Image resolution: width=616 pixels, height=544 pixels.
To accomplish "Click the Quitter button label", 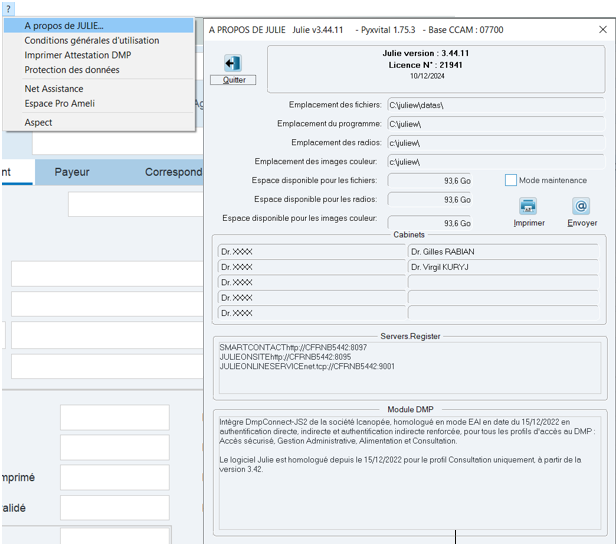I will (233, 80).
